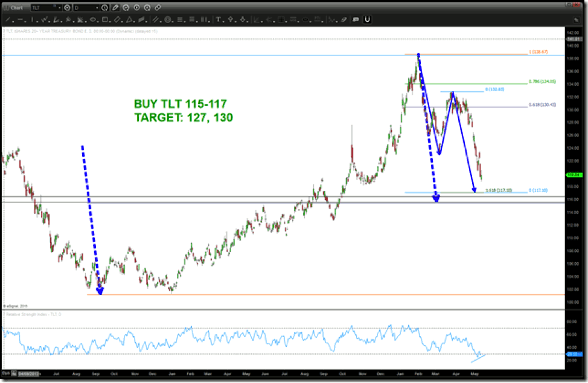Select the vertical line tool
The image size is (588, 383).
point(33,20)
